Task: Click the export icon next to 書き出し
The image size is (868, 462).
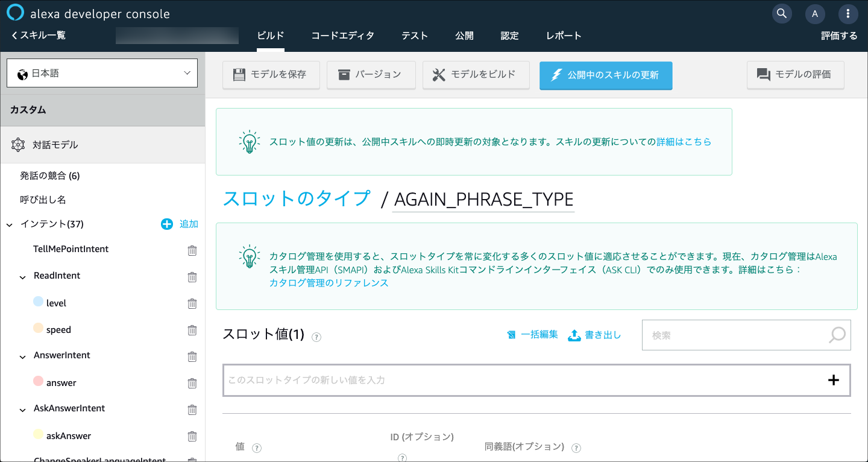Action: (x=574, y=334)
